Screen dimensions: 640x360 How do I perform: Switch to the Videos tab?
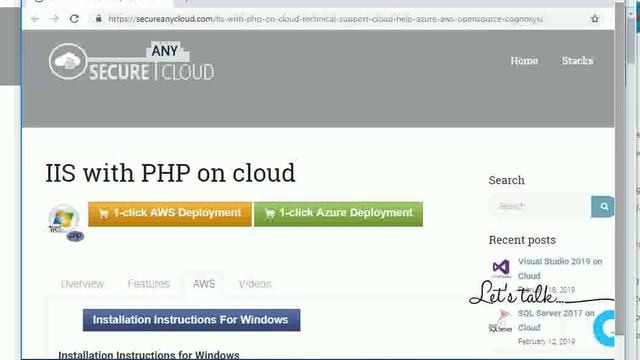(255, 284)
